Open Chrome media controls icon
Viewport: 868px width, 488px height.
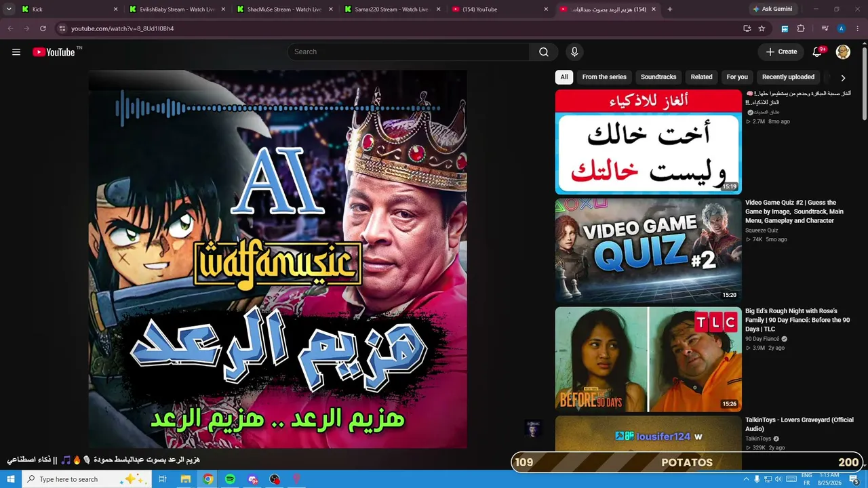(825, 28)
